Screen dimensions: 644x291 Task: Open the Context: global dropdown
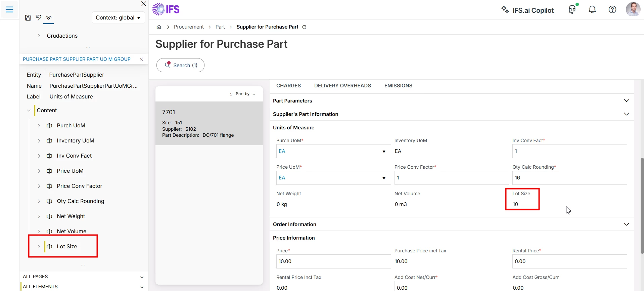[118, 18]
